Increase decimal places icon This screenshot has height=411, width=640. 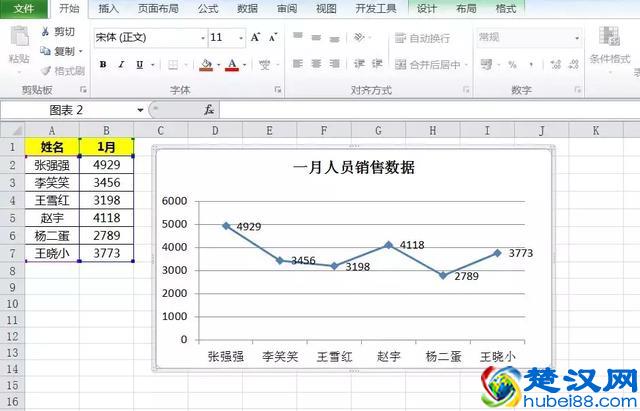[556, 64]
